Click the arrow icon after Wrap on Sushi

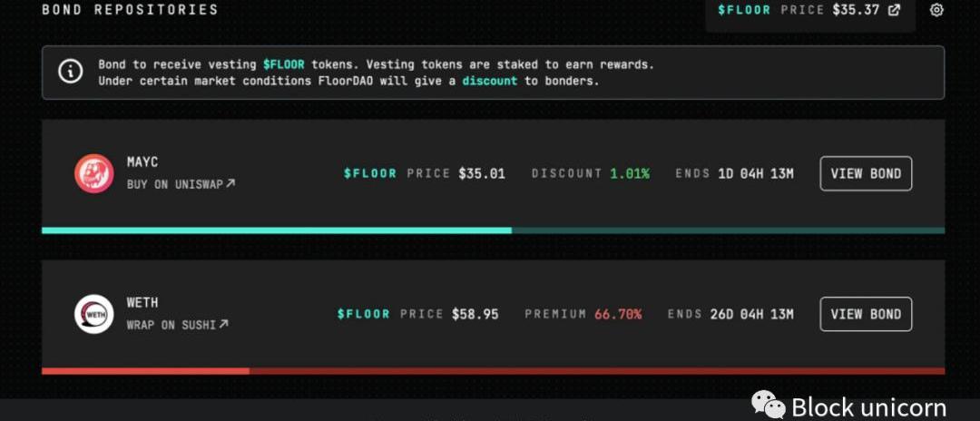223,324
